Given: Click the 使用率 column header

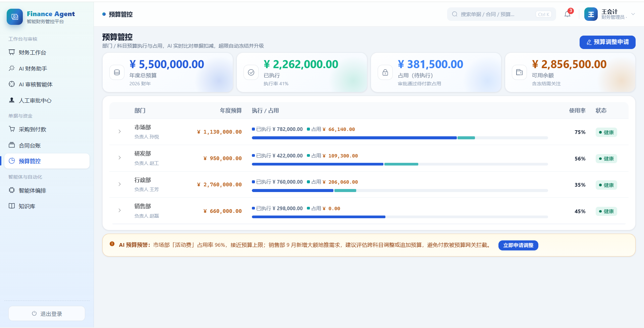Looking at the screenshot, I should pos(577,110).
